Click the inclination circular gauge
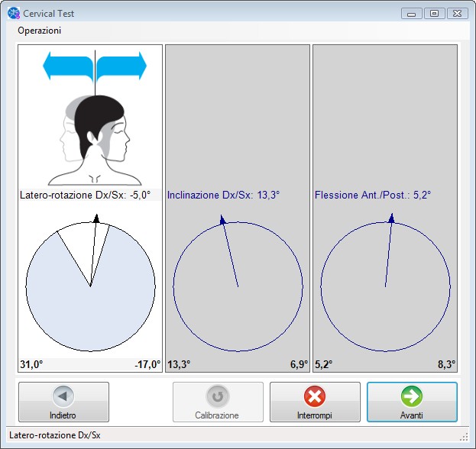The width and height of the screenshot is (476, 449). tap(238, 286)
